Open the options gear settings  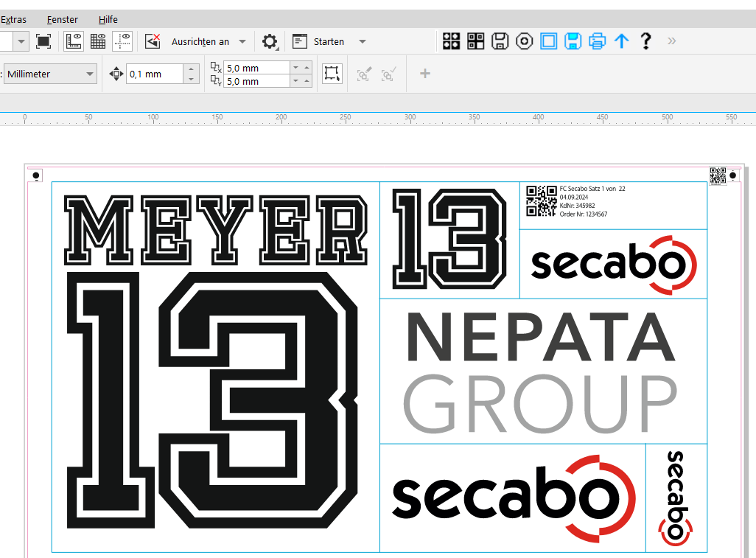(x=270, y=41)
